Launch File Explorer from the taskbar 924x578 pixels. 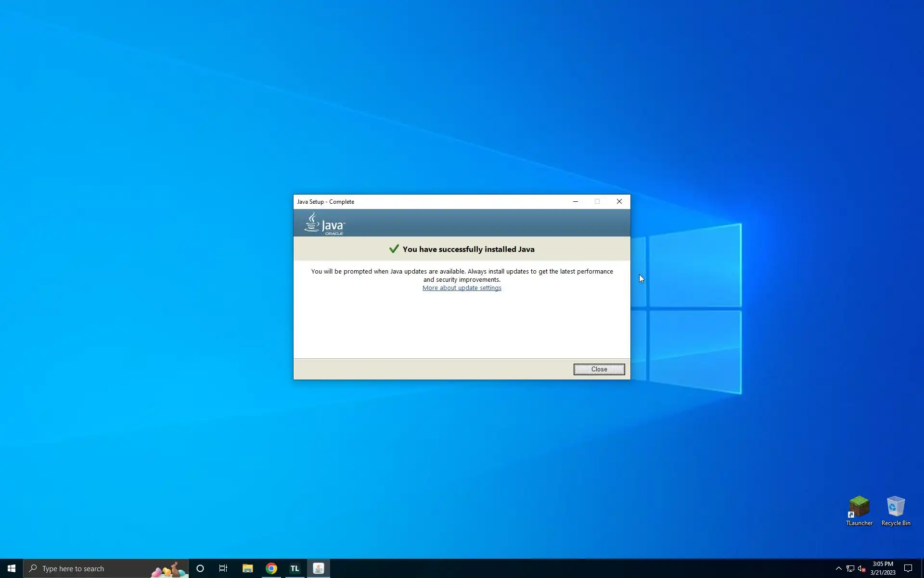(x=247, y=568)
